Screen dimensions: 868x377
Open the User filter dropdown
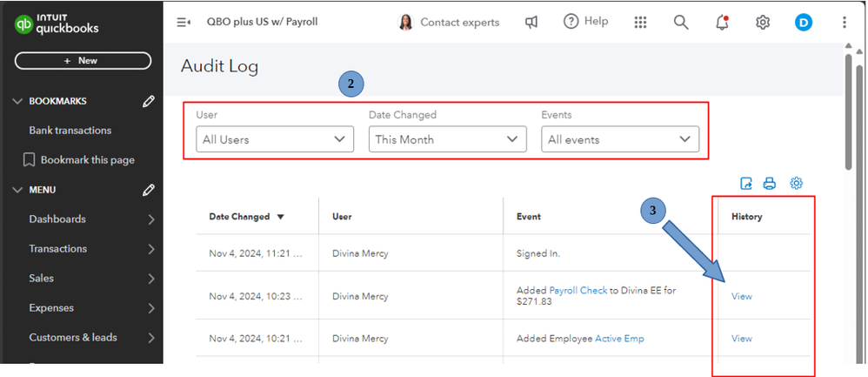274,139
